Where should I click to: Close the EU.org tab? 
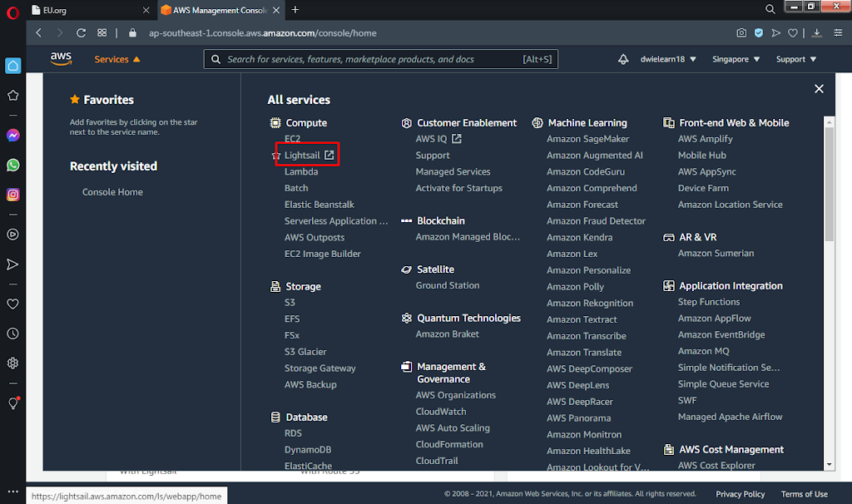[x=146, y=10]
